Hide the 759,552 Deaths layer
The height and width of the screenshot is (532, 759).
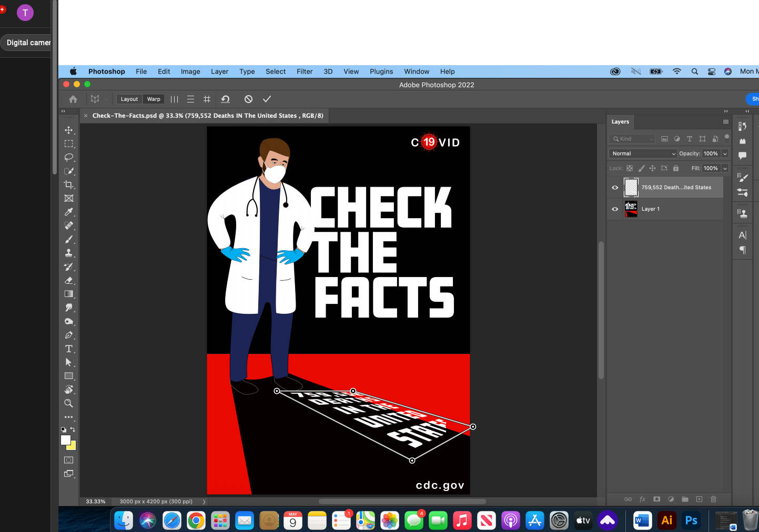615,187
